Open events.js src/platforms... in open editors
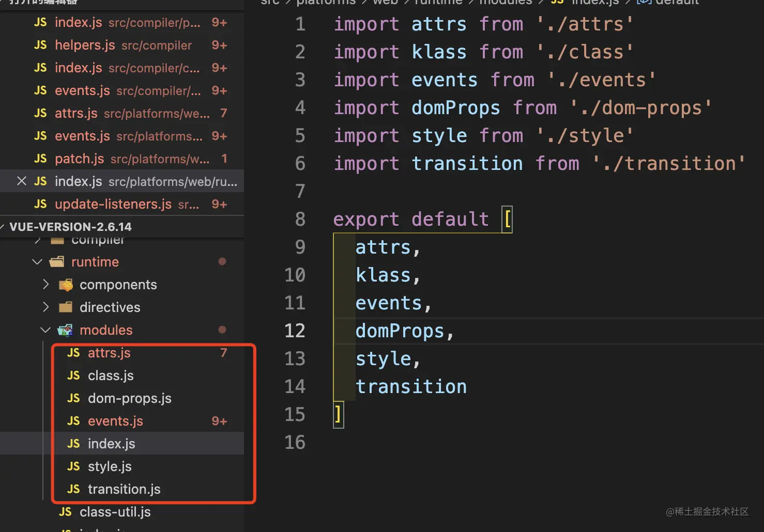 tap(122, 136)
